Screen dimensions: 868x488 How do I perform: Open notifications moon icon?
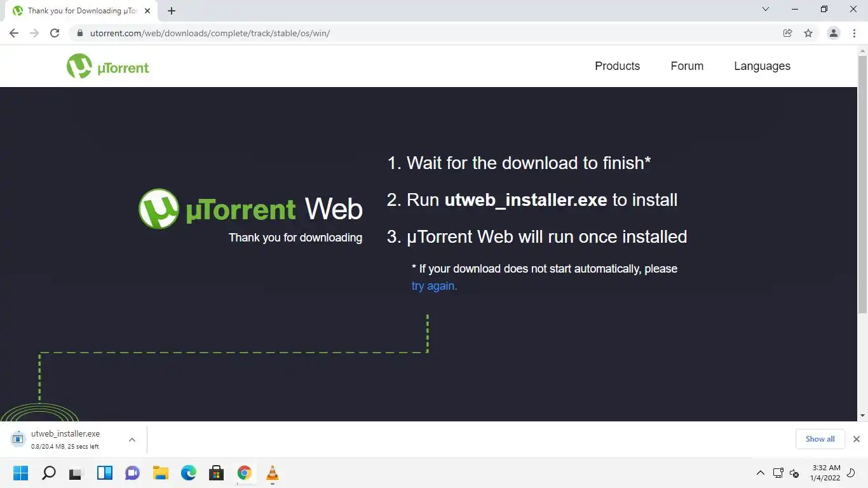click(851, 473)
